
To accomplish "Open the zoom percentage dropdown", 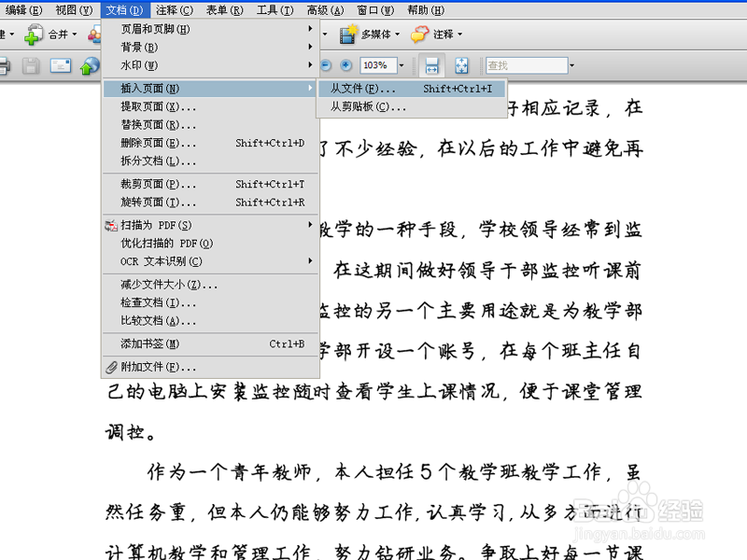I will 402,64.
